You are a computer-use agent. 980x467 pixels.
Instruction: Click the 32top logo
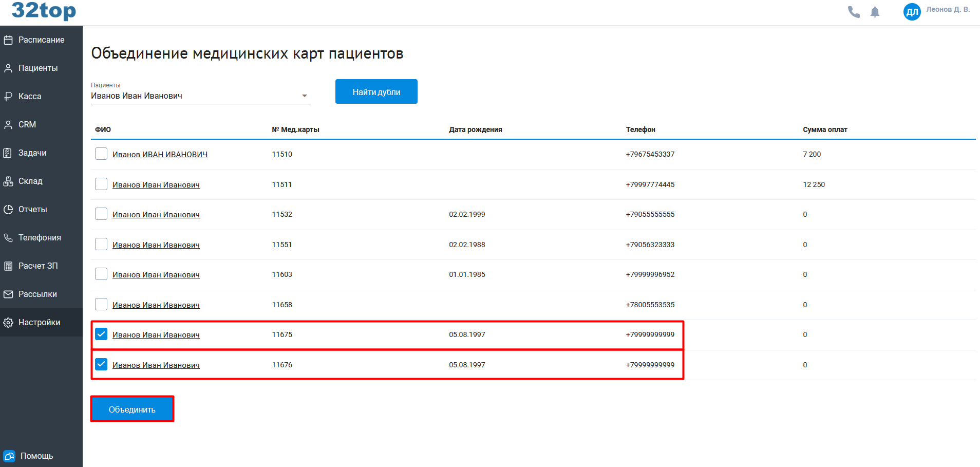[x=44, y=10]
